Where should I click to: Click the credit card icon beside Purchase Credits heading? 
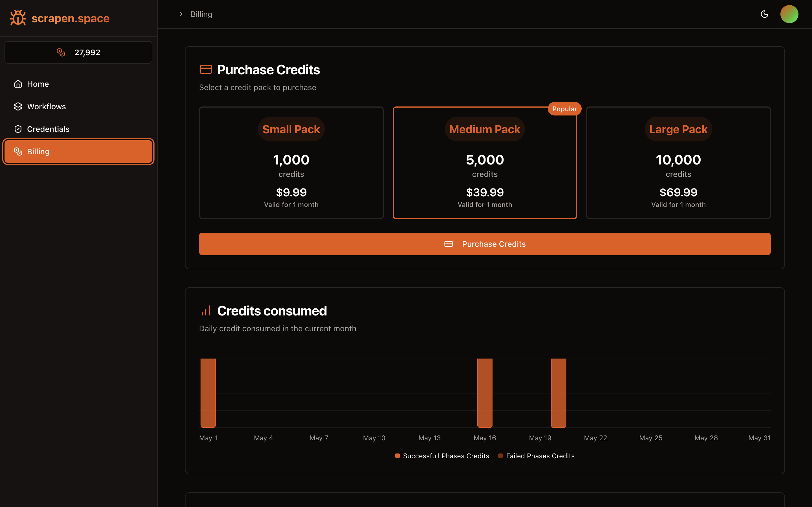click(x=206, y=69)
